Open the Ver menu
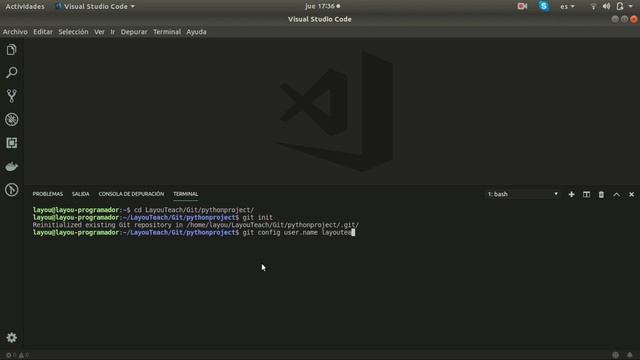 [x=99, y=32]
